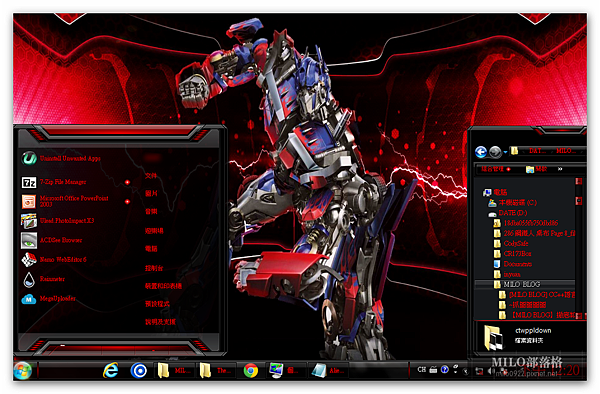Viewport: 600px width, 394px height.
Task: Open Google Chrome from taskbar
Action: point(251,370)
